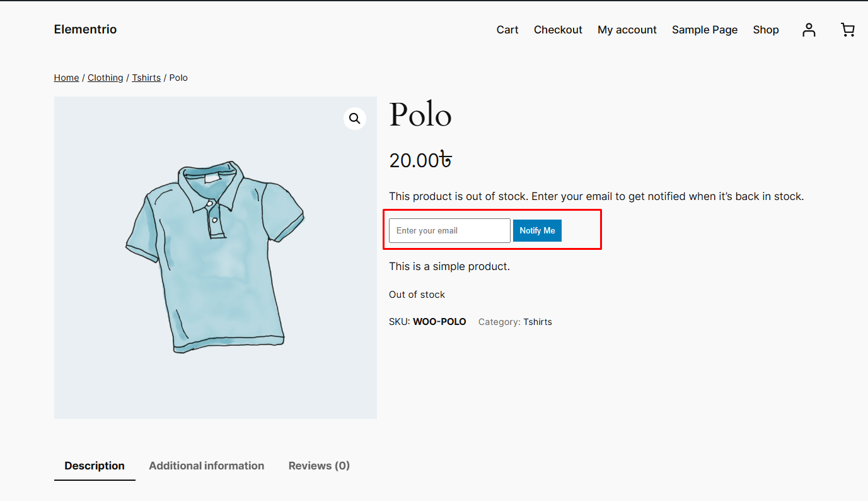Image resolution: width=868 pixels, height=501 pixels.
Task: Click the magnifying glass zoom icon
Action: (x=355, y=119)
